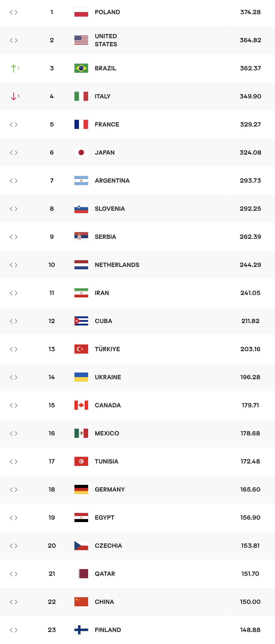The height and width of the screenshot is (644, 275).
Task: Click France's score 329.27
Action: tap(250, 124)
